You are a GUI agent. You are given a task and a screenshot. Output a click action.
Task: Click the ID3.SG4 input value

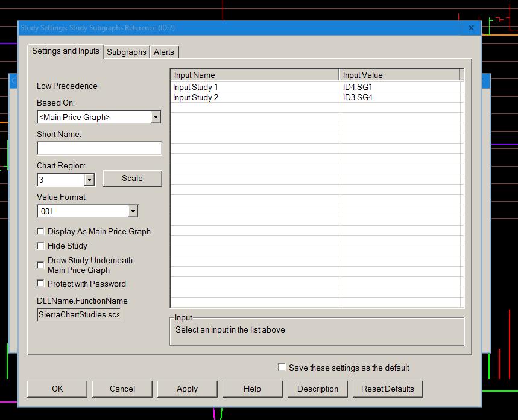[358, 97]
